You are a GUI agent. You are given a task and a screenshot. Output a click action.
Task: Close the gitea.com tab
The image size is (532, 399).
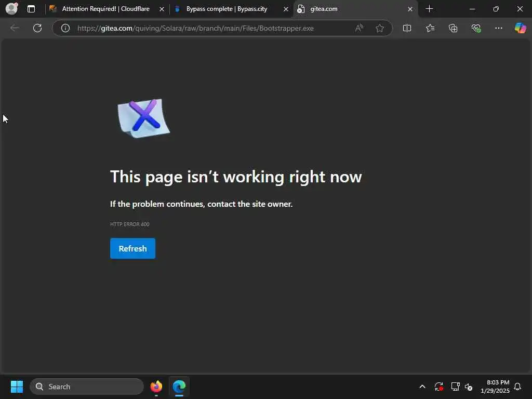pos(410,9)
